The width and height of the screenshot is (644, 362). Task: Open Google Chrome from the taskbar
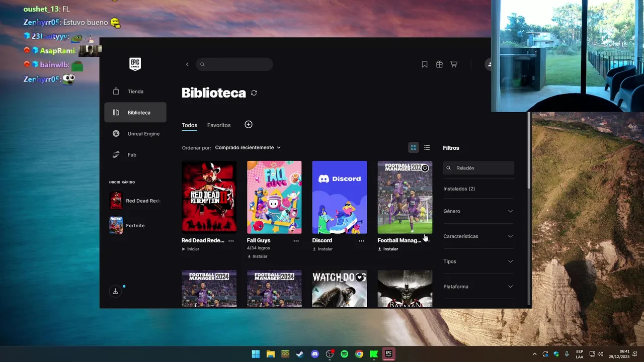tap(359, 354)
